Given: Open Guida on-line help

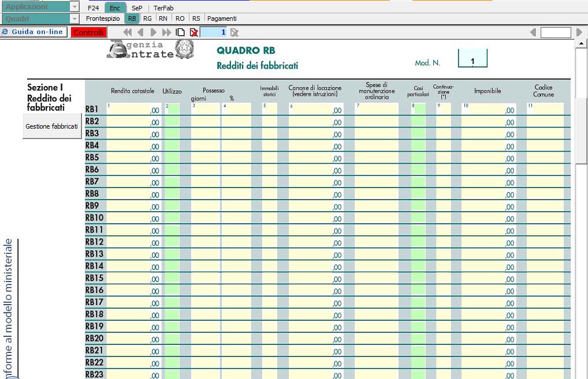Looking at the screenshot, I should click(34, 32).
